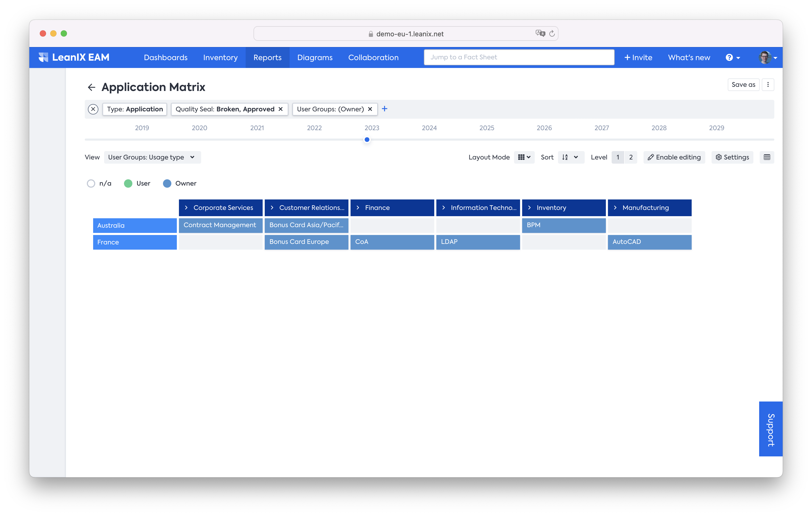Viewport: 812px width, 516px height.
Task: Open the three-dot more options menu
Action: pyautogui.click(x=768, y=85)
